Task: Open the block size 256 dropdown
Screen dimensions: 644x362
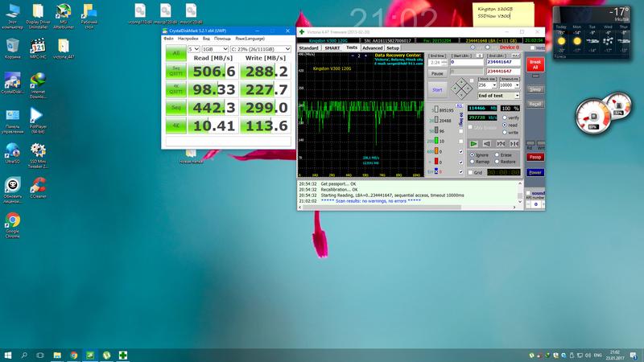Action: pyautogui.click(x=487, y=85)
